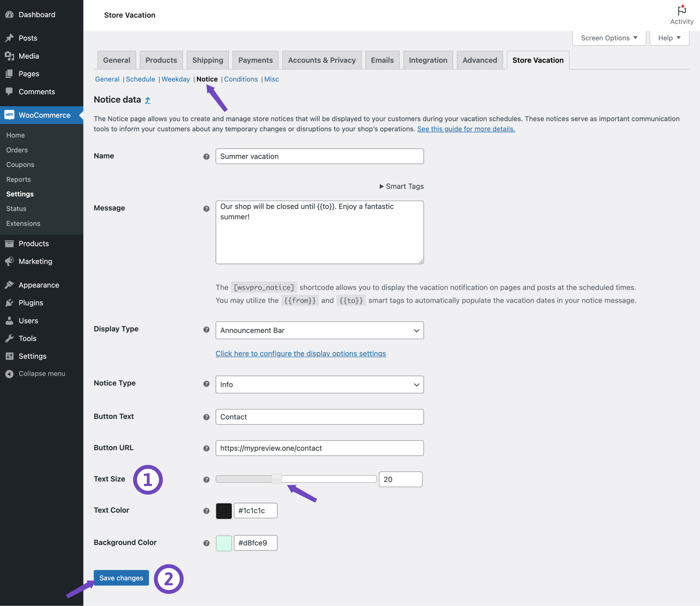Open the Schedule sub-tab
Image resolution: width=700 pixels, height=606 pixels.
pos(140,79)
